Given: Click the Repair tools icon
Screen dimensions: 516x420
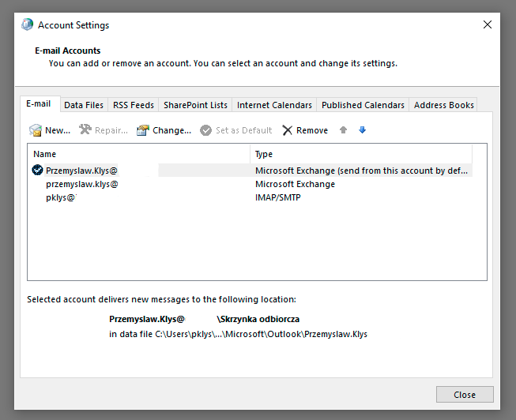Looking at the screenshot, I should pyautogui.click(x=85, y=130).
